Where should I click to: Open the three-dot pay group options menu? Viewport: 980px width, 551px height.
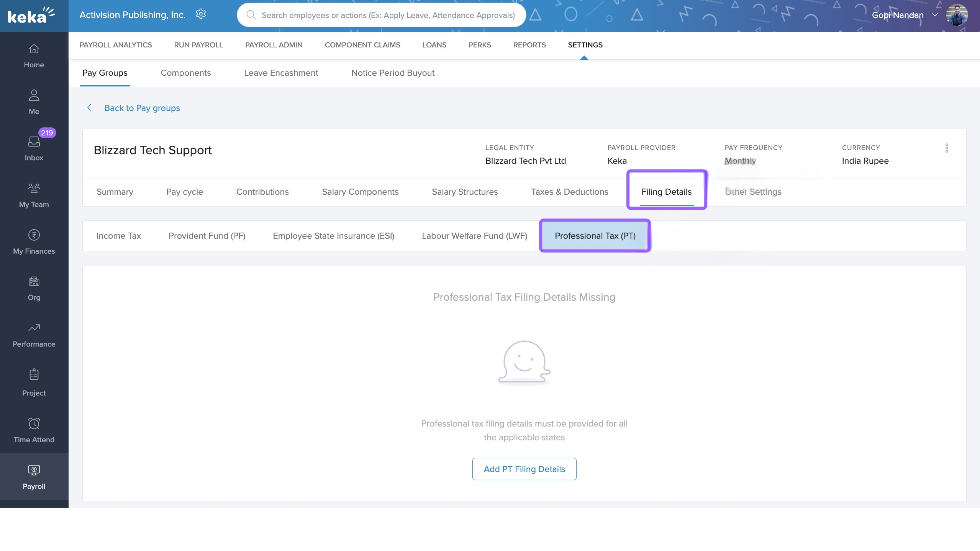(x=947, y=148)
